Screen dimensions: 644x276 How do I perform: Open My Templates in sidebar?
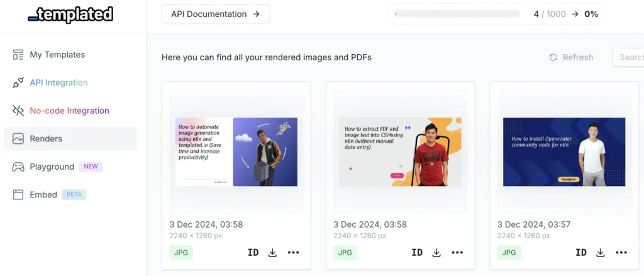coord(57,55)
